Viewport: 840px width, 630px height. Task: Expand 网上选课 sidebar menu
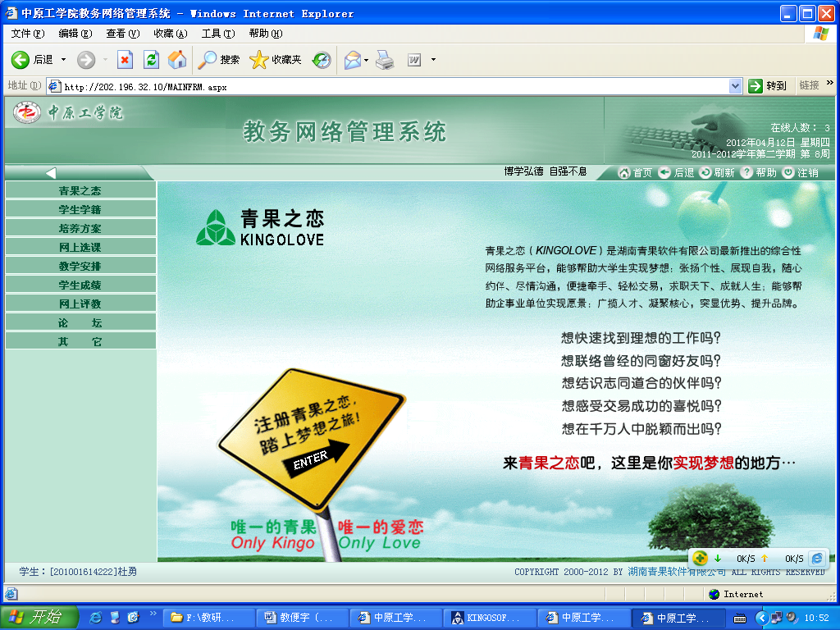[x=80, y=246]
